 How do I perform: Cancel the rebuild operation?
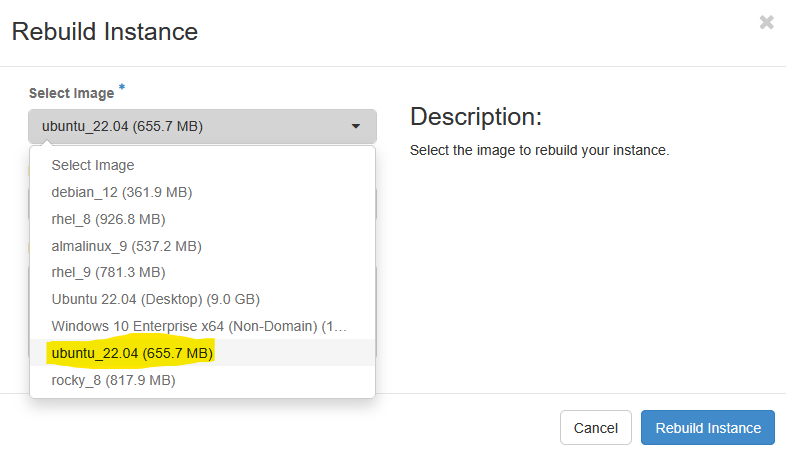pyautogui.click(x=596, y=428)
